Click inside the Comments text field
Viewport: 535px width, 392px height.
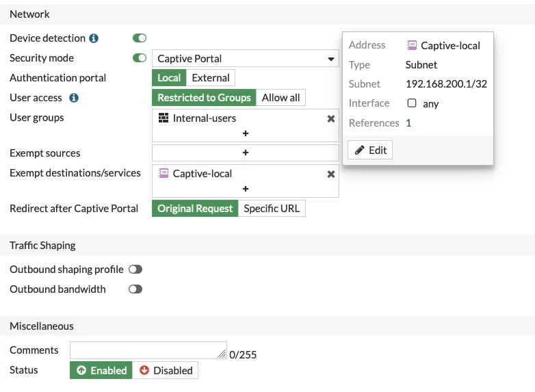[x=148, y=350]
